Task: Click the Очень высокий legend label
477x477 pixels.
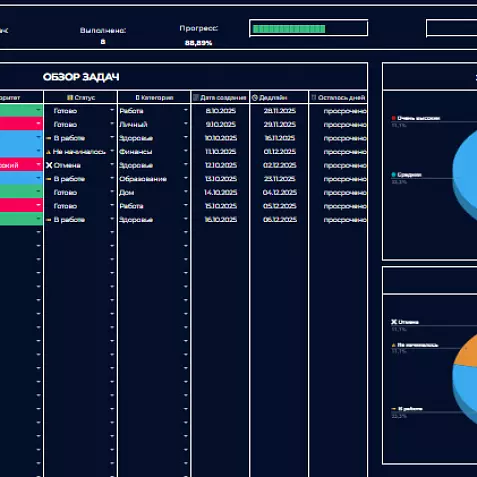Action: click(x=419, y=118)
